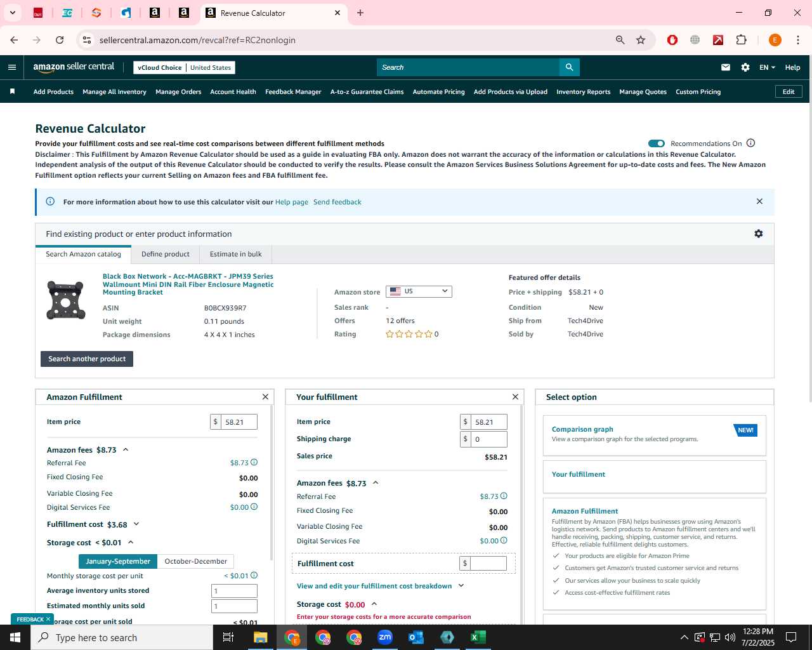Switch to Estimate in bulk tab
This screenshot has height=650, width=812.
[235, 254]
